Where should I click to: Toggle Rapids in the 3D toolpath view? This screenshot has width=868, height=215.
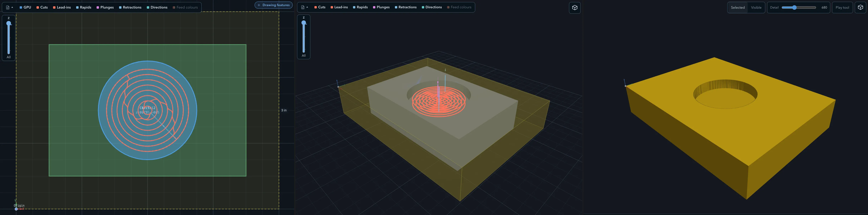click(360, 7)
